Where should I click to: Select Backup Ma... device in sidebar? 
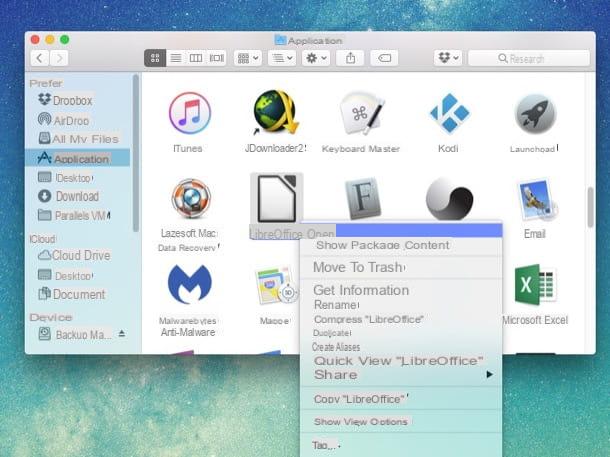(x=75, y=334)
